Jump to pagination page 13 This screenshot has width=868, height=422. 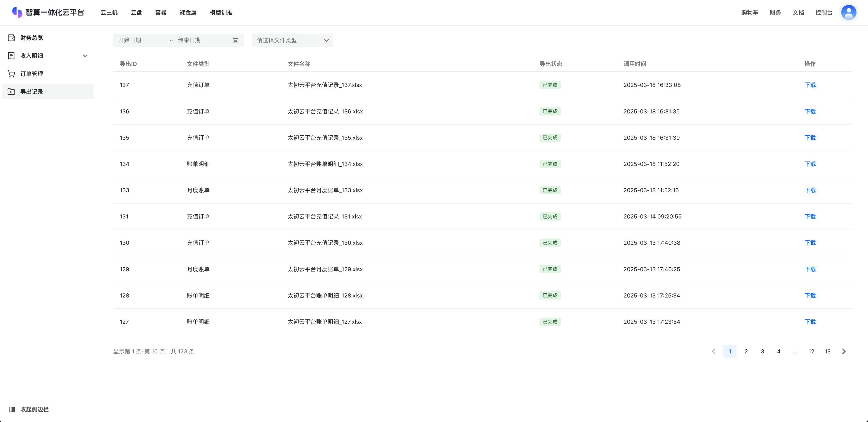click(x=827, y=351)
